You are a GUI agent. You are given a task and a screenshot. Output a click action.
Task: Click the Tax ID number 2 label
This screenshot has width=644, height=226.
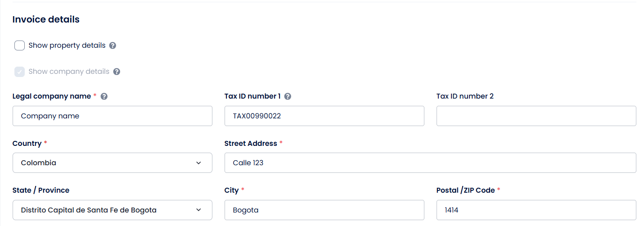(x=465, y=96)
